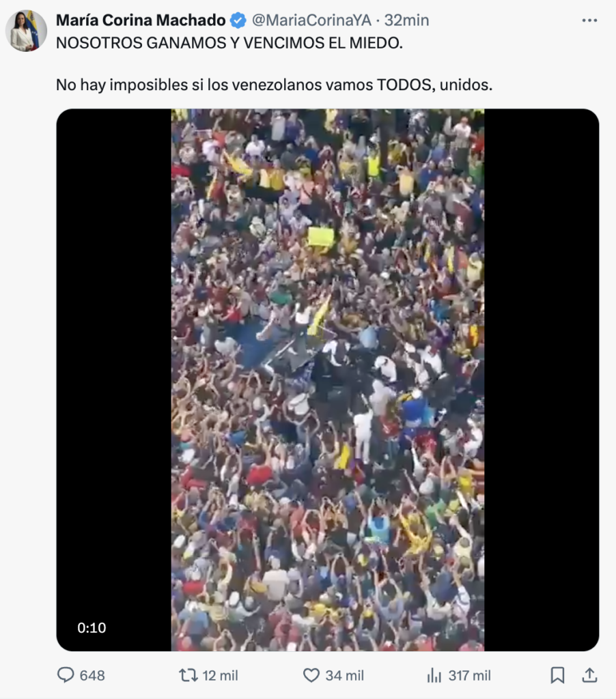Image resolution: width=616 pixels, height=699 pixels.
Task: Click the retweet arrows icon
Action: (188, 675)
